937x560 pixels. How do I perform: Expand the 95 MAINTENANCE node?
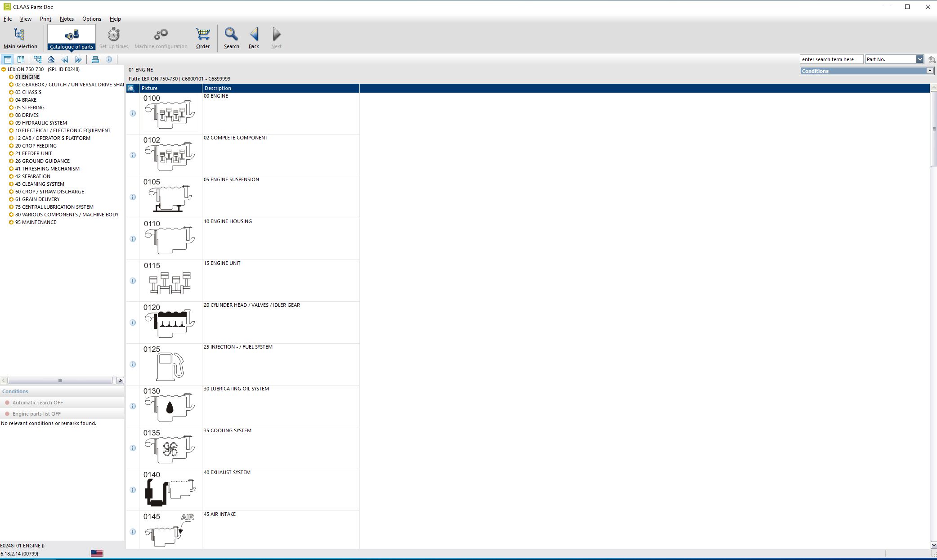(11, 222)
